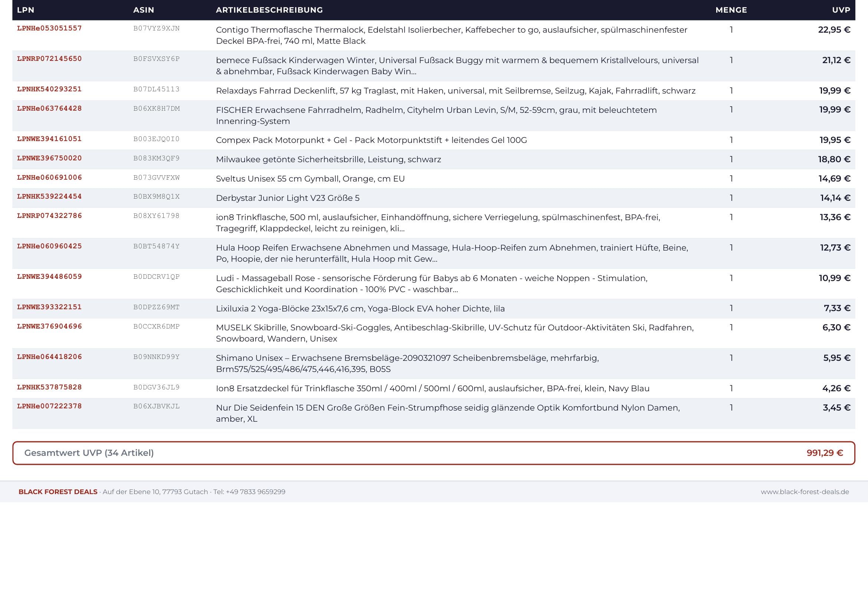Click the FISCHER Fahrradhelm description
The height and width of the screenshot is (614, 868).
[x=436, y=116]
